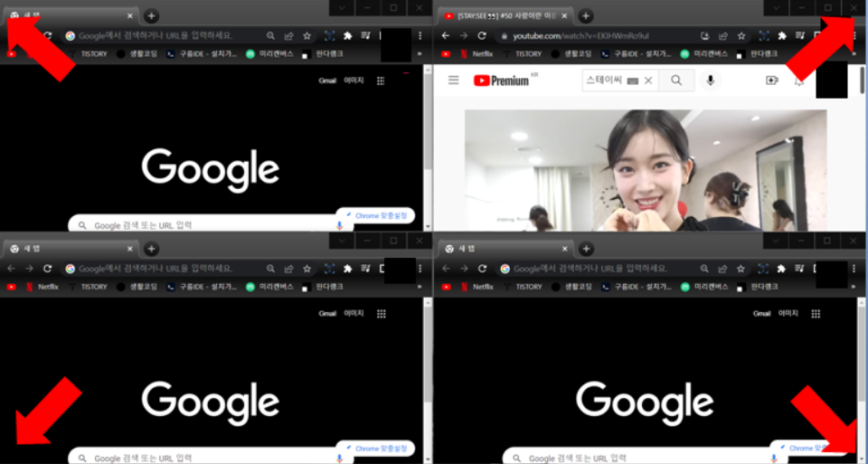Click Chrome 맞춤설정 button in top-left window
The height and width of the screenshot is (464, 868).
[x=376, y=215]
